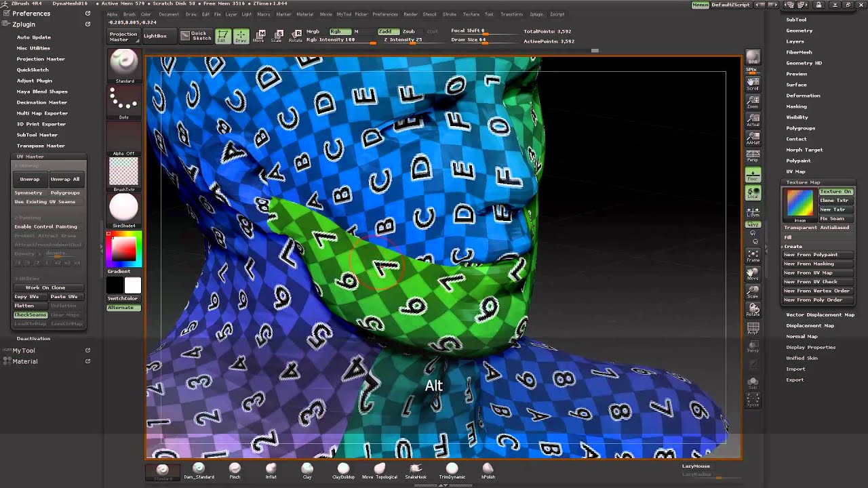The width and height of the screenshot is (868, 488).
Task: Activate Draw mode button
Action: [x=241, y=37]
